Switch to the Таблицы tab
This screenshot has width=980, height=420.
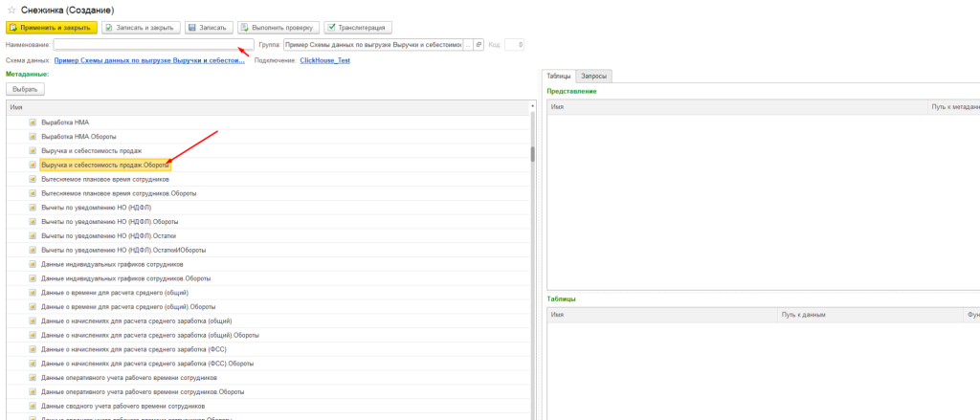point(558,77)
